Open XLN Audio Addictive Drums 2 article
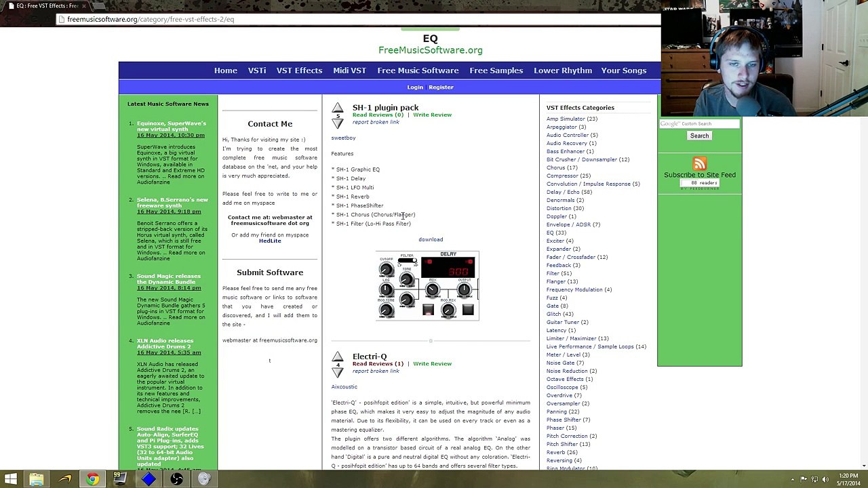The height and width of the screenshot is (488, 868). pyautogui.click(x=165, y=344)
